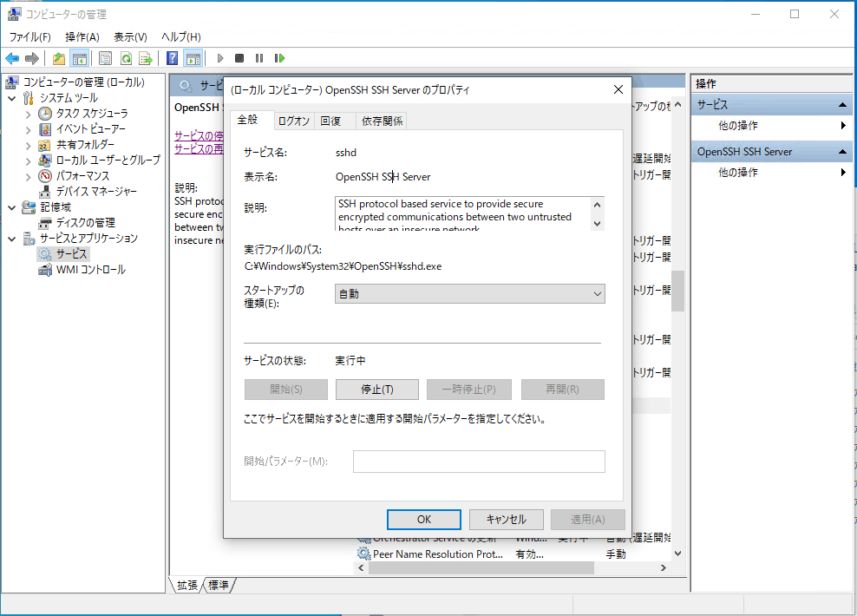
Task: Select WMI コントロール in the tree
Action: [91, 270]
